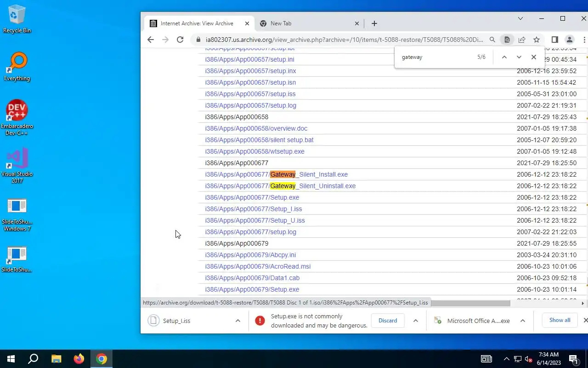Open Microsoft Office A....exe download item
Image resolution: width=588 pixels, height=368 pixels.
(473, 321)
